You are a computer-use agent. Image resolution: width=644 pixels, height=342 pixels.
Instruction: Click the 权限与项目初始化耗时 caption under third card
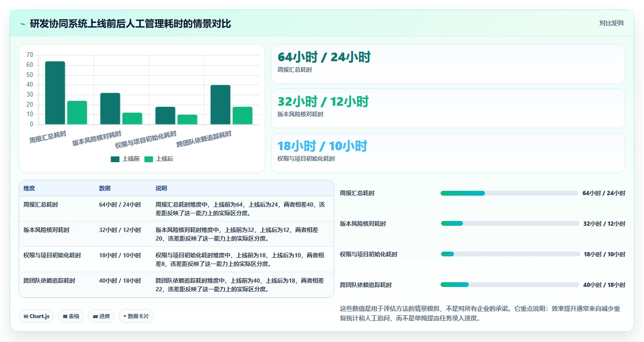306,159
